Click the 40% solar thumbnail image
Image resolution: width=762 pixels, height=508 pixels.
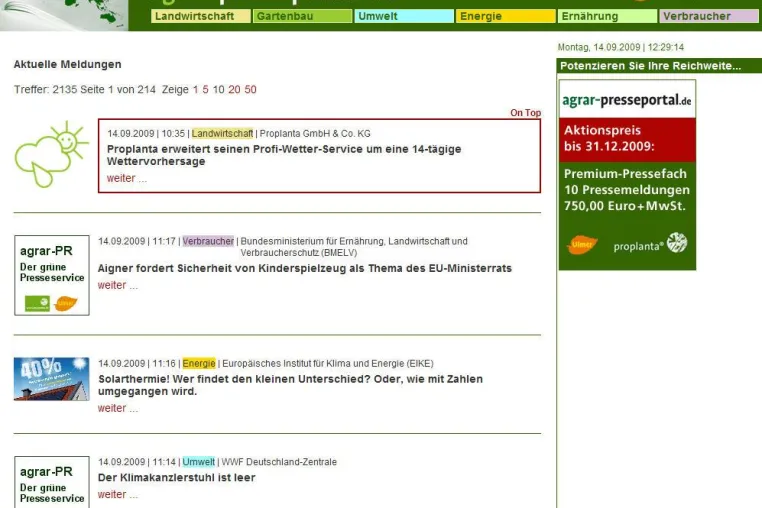52,379
